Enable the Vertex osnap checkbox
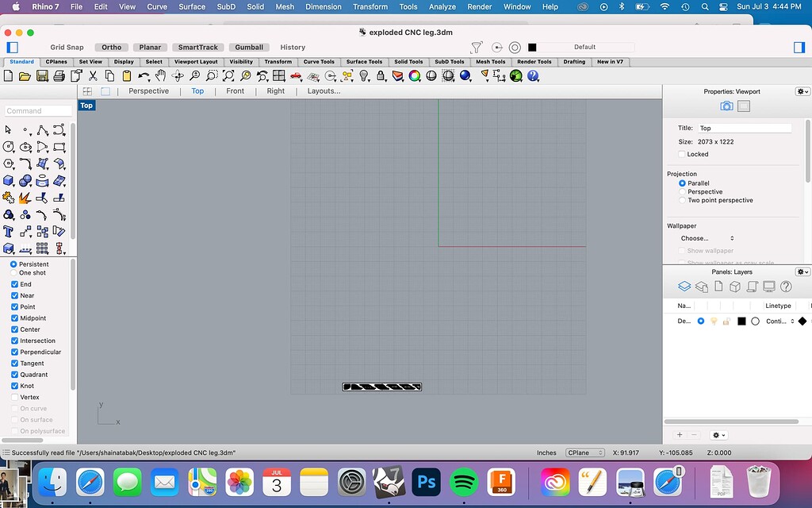The image size is (812, 508). (14, 397)
